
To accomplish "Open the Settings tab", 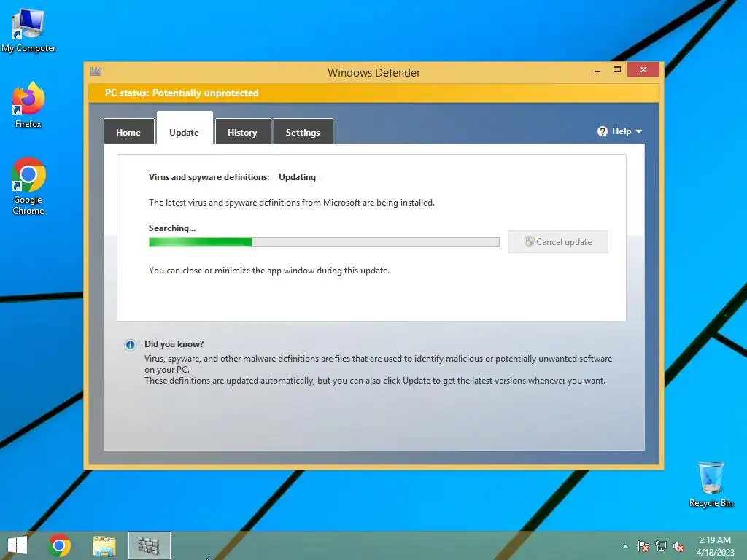I will [x=303, y=131].
